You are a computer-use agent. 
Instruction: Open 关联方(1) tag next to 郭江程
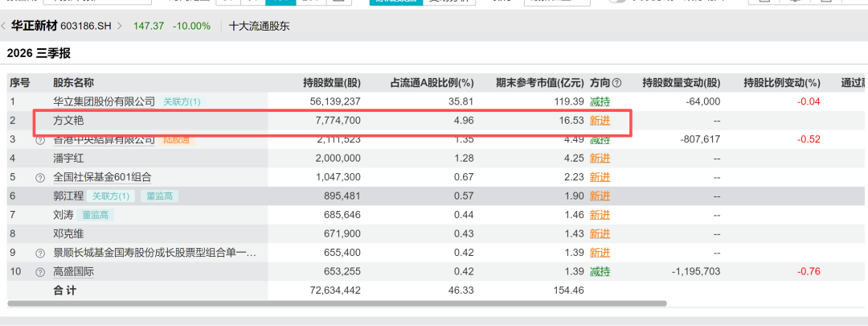111,196
